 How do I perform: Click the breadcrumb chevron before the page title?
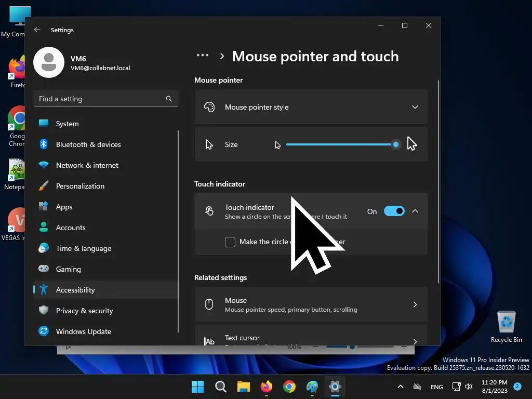coord(222,56)
